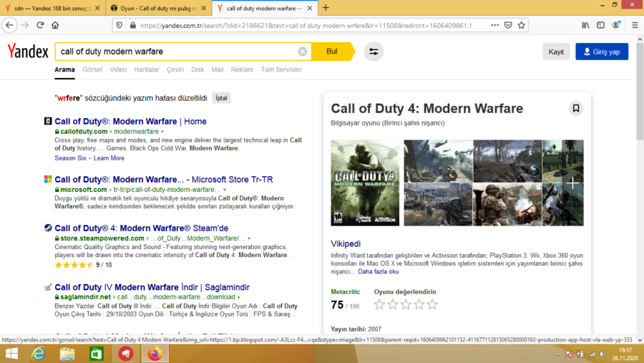Open the Tüm Servisler menu

click(x=281, y=69)
